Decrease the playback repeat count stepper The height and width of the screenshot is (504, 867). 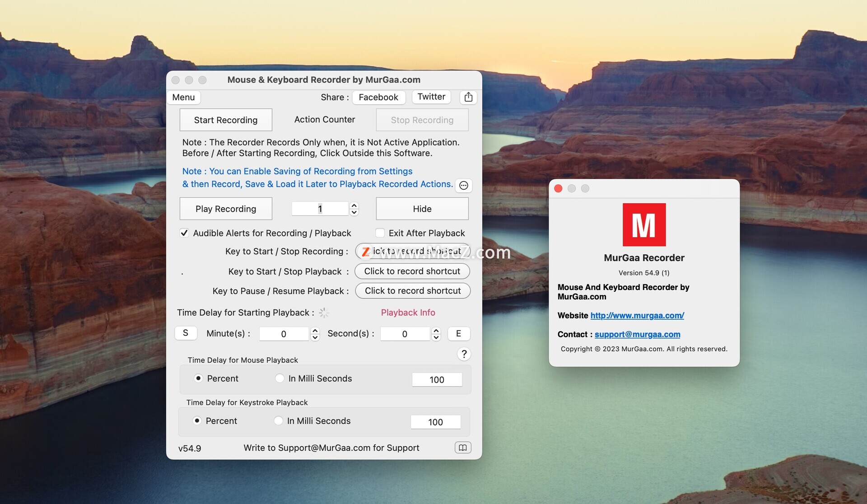click(354, 212)
